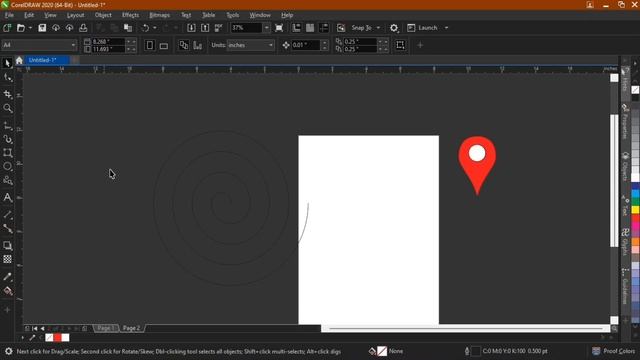640x360 pixels.
Task: Select the Shape edit tool
Action: tap(7, 78)
